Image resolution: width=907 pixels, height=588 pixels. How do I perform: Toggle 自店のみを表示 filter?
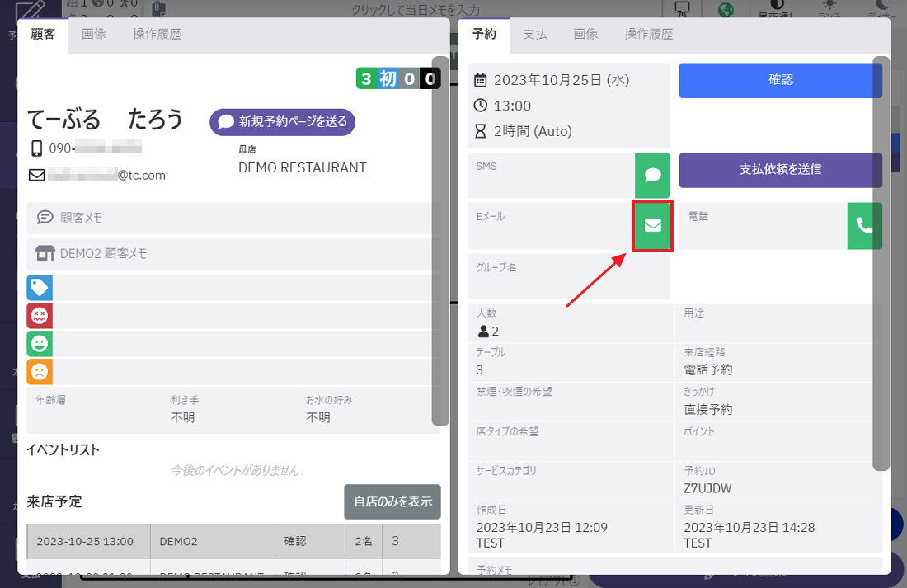[392, 501]
